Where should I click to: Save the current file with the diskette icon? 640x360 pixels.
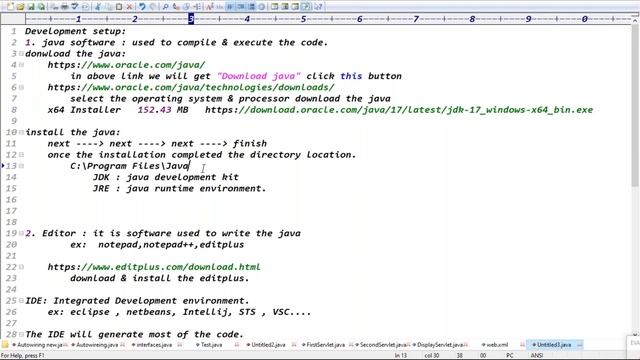[31, 7]
